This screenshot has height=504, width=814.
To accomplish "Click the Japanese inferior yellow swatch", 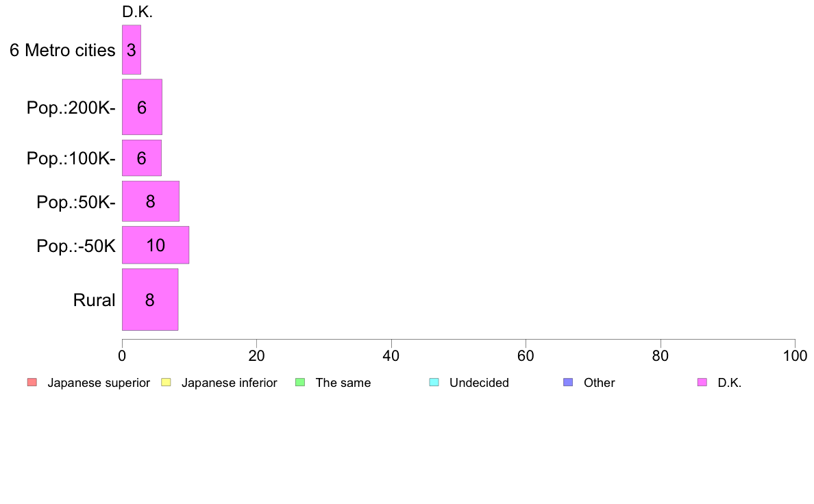I will click(x=166, y=383).
